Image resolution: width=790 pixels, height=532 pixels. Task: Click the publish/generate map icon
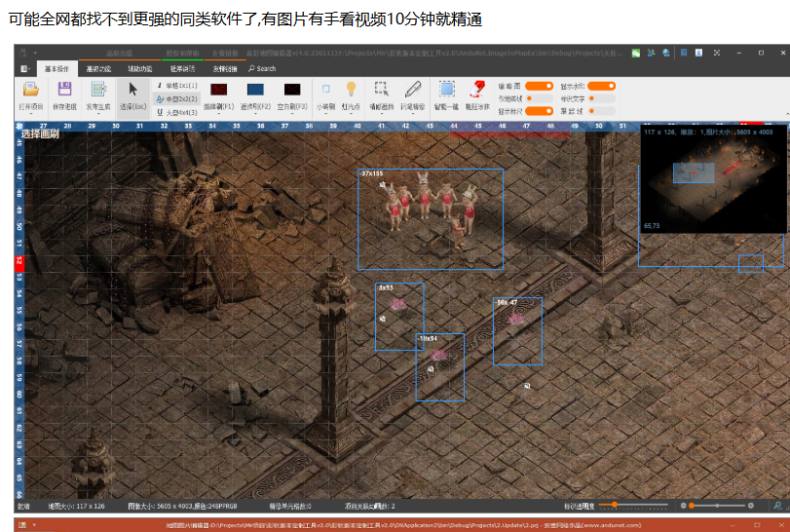click(x=98, y=90)
